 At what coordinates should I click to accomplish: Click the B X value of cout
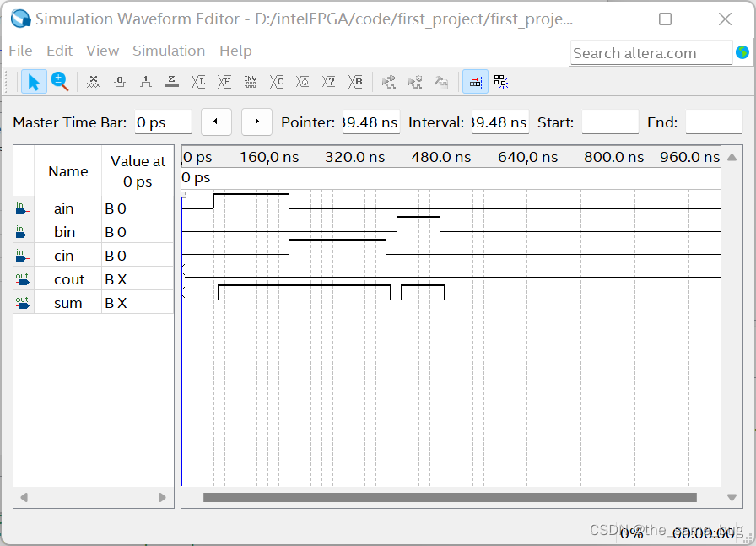click(x=116, y=279)
